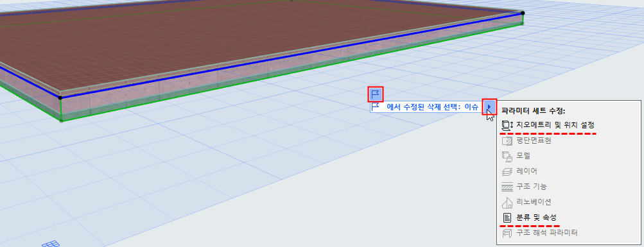The height and width of the screenshot is (247, 644).
Task: Click the structural function icon
Action: [x=507, y=187]
